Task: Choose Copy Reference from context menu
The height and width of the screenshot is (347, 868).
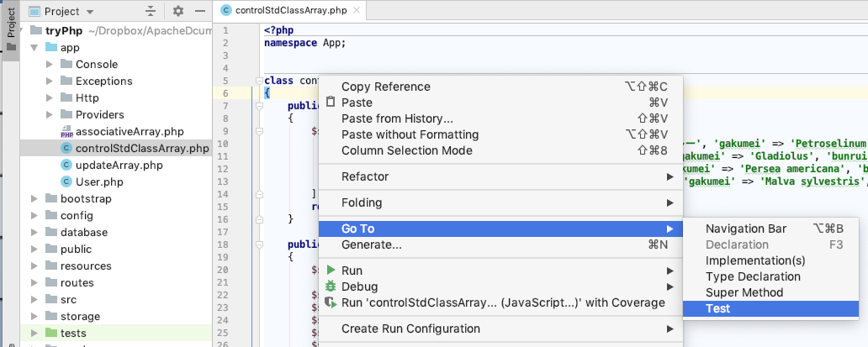Action: (501, 87)
